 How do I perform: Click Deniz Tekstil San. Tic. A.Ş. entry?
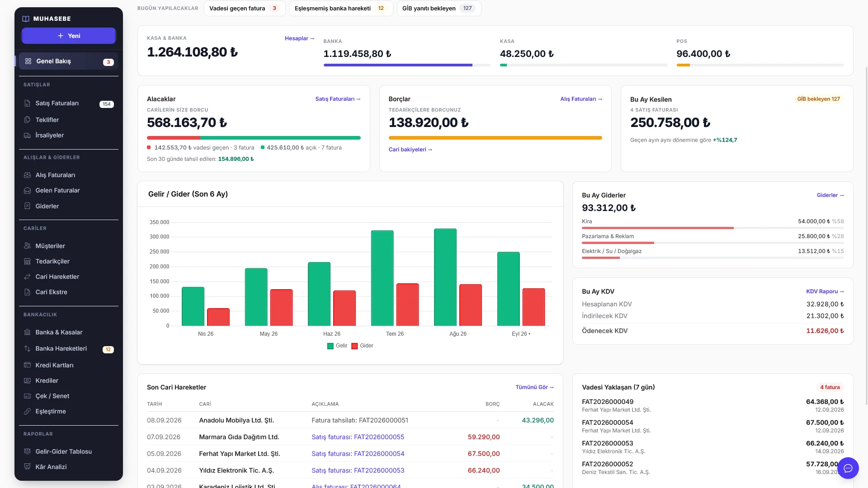616,472
